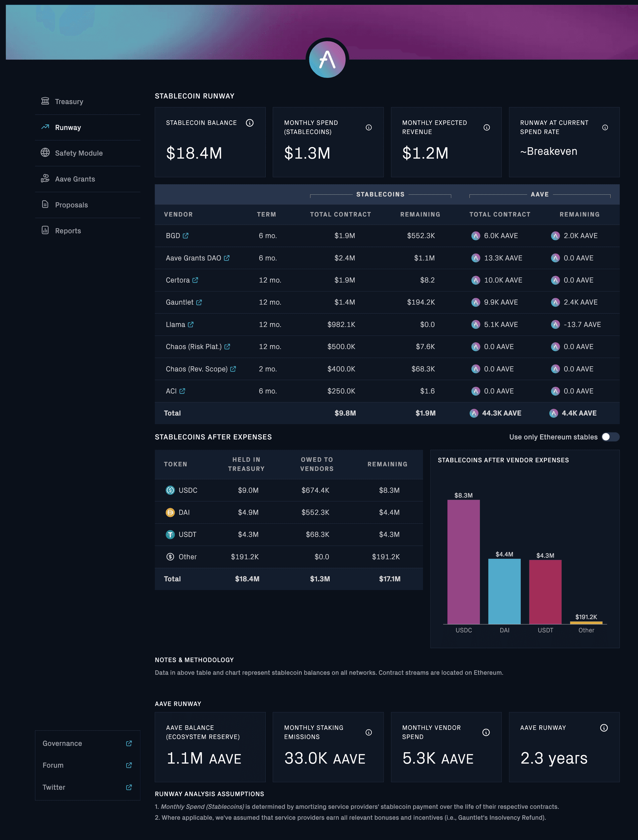Click the Governance external link icon
The image size is (638, 840).
[x=129, y=743]
